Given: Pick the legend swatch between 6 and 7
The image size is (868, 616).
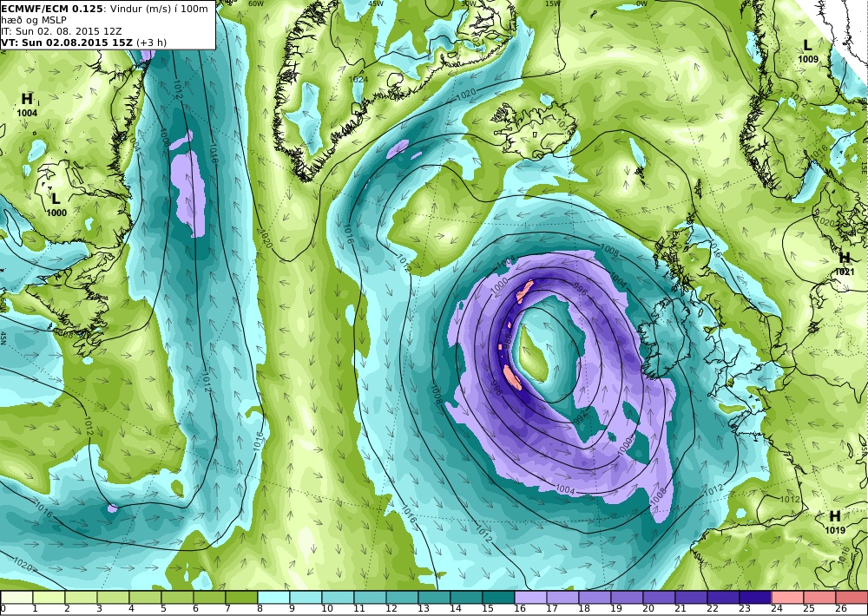Looking at the screenshot, I should [209, 597].
